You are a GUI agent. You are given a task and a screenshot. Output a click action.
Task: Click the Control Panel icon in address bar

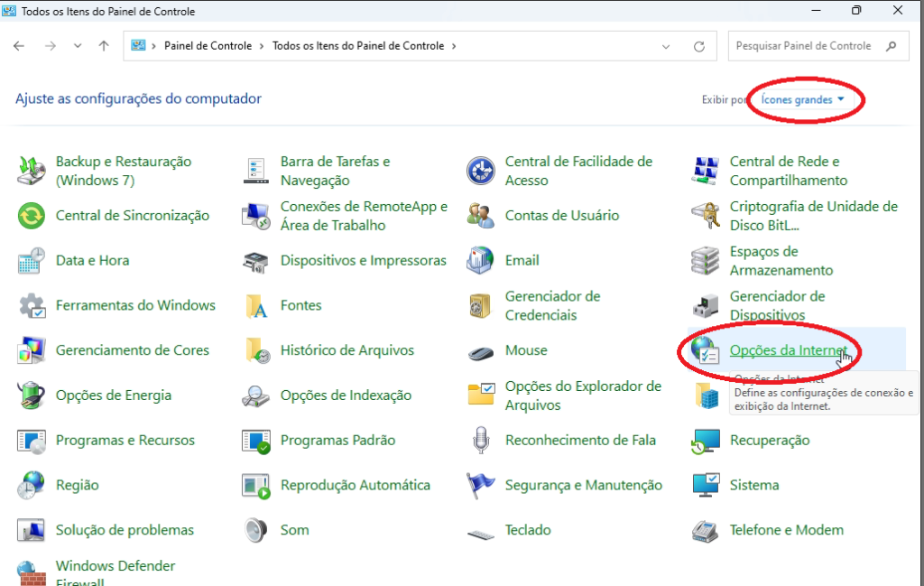(138, 45)
